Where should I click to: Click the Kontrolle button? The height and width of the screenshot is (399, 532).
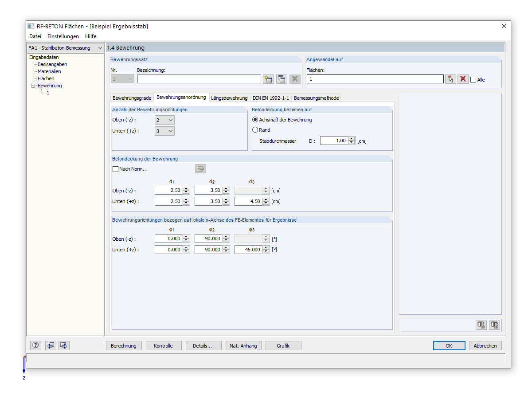163,346
